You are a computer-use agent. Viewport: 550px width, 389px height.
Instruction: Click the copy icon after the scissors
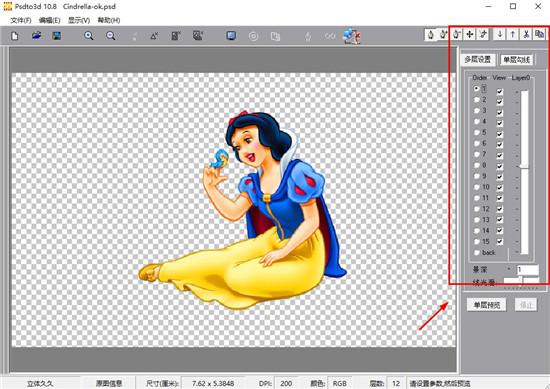click(539, 34)
